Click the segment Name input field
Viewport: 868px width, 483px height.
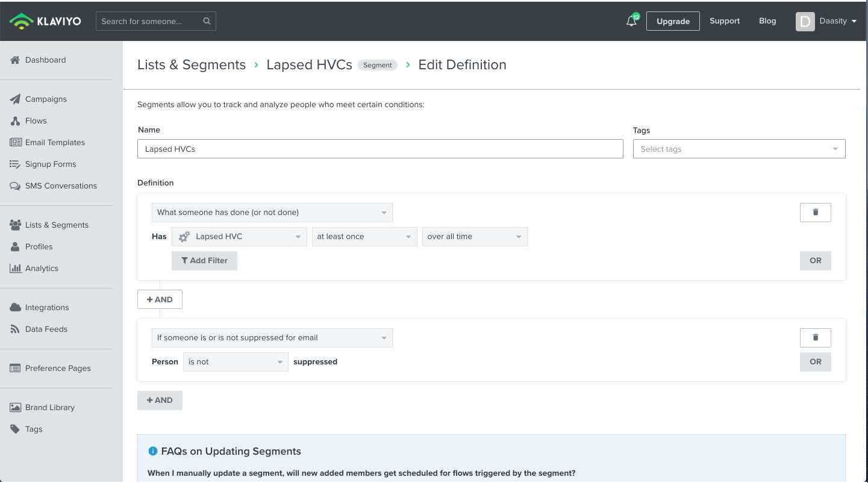coord(379,149)
